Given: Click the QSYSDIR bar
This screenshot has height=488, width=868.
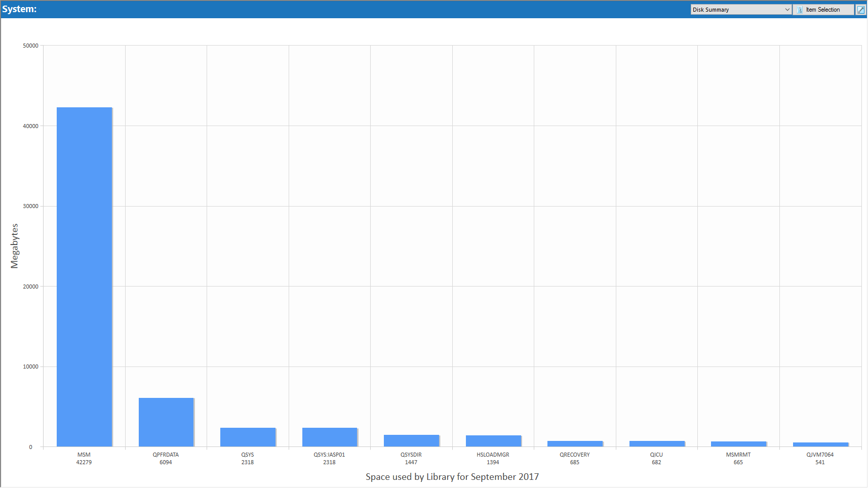Looking at the screenshot, I should (x=411, y=440).
